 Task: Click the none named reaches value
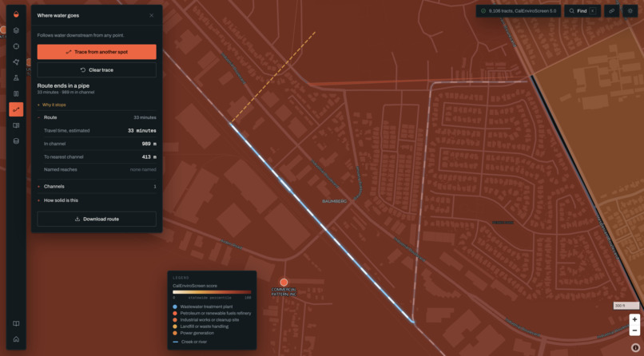coord(143,169)
